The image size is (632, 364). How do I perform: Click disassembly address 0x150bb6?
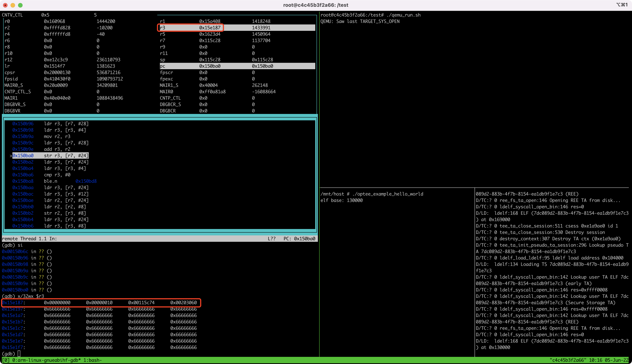(23, 226)
